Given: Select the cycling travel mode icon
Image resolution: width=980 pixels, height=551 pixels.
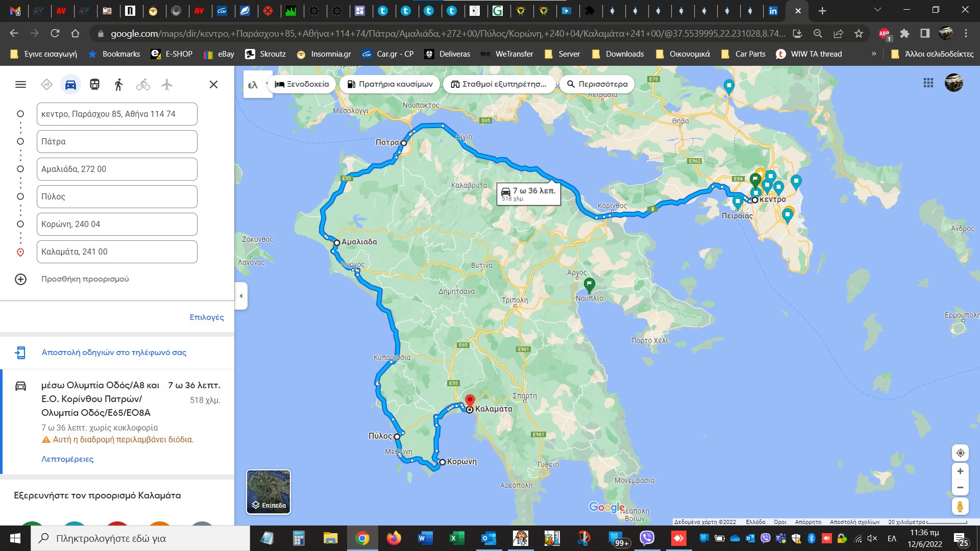Looking at the screenshot, I should [x=143, y=84].
